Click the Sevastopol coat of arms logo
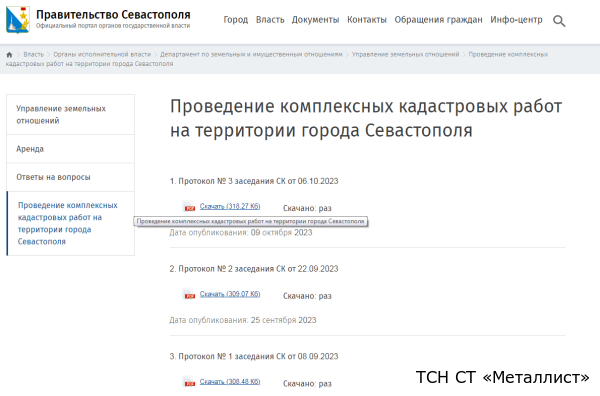 coord(18,20)
